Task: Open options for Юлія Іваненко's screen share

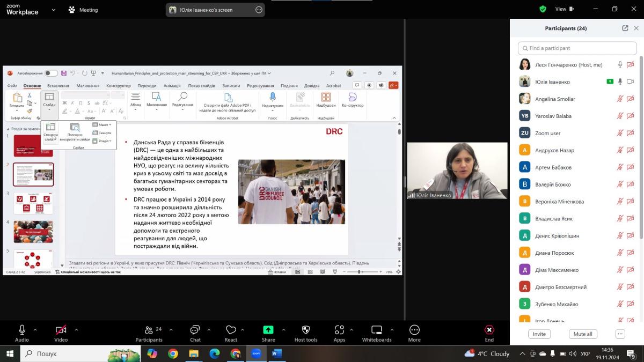Action: tap(259, 10)
